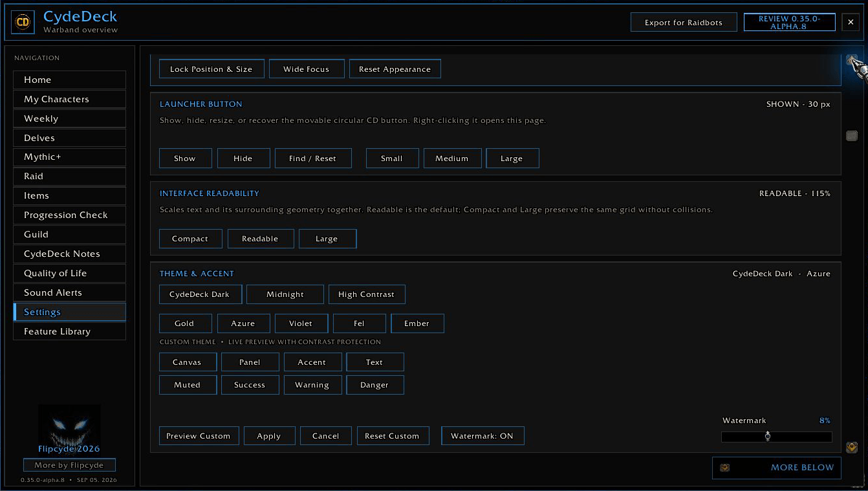Open the Delves section

click(x=70, y=138)
